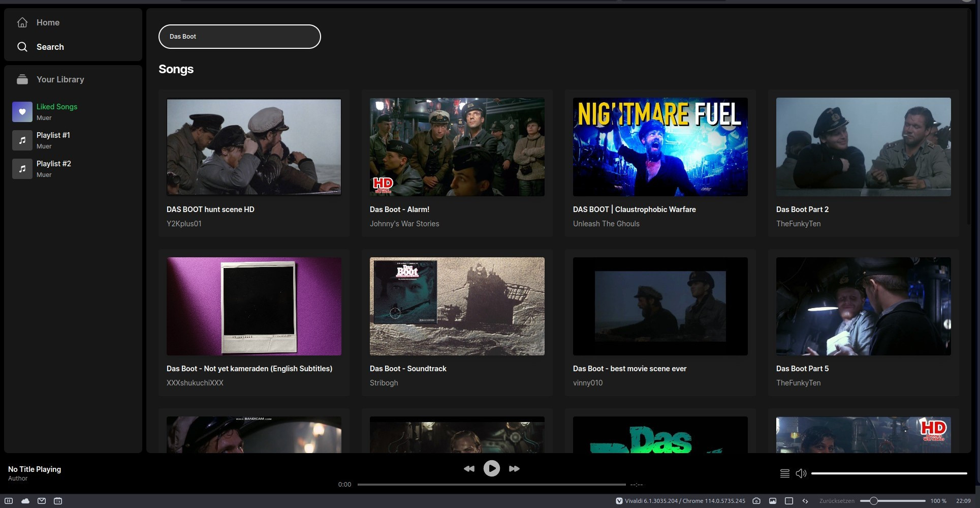Click author 'XXXshukuchiXXX'
Image resolution: width=980 pixels, height=508 pixels.
(195, 383)
